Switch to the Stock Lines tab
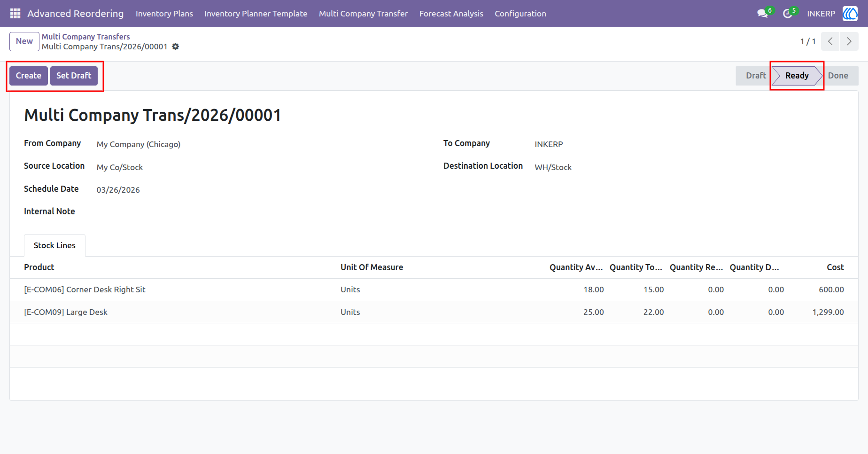Viewport: 868px width, 454px height. pos(54,245)
